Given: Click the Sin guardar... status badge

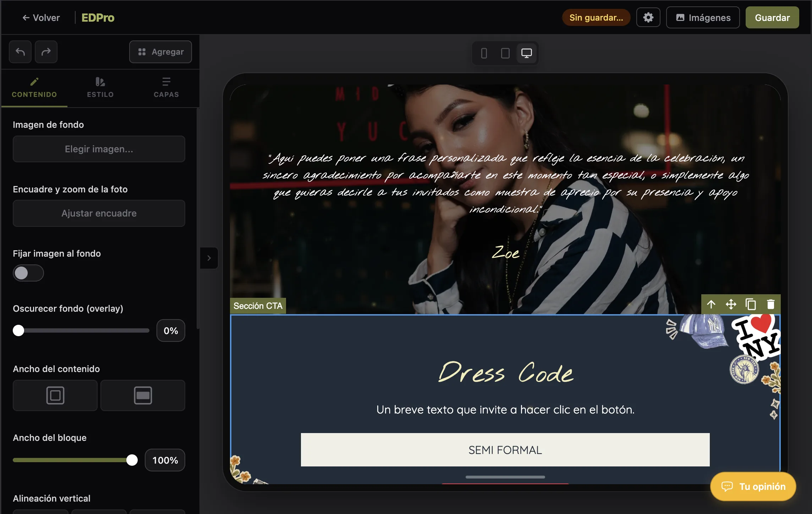Looking at the screenshot, I should 596,17.
